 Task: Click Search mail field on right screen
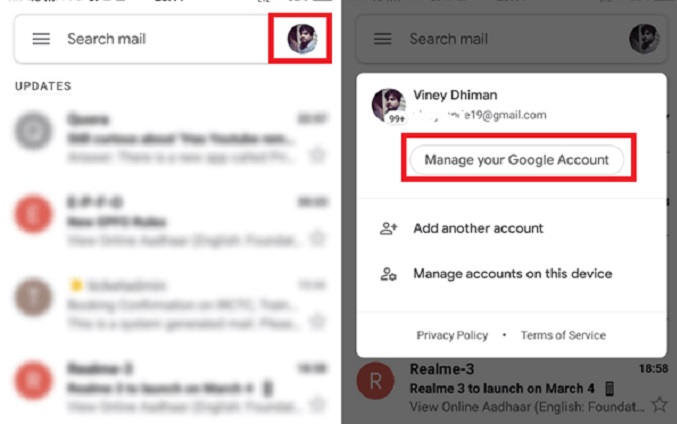click(x=512, y=39)
